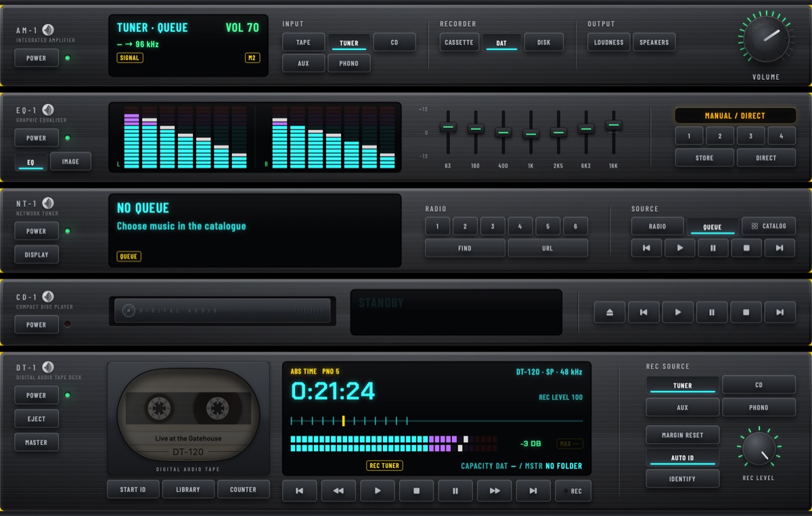Open the tuner URL entry
Screen dimensions: 812x516
pyautogui.click(x=547, y=248)
